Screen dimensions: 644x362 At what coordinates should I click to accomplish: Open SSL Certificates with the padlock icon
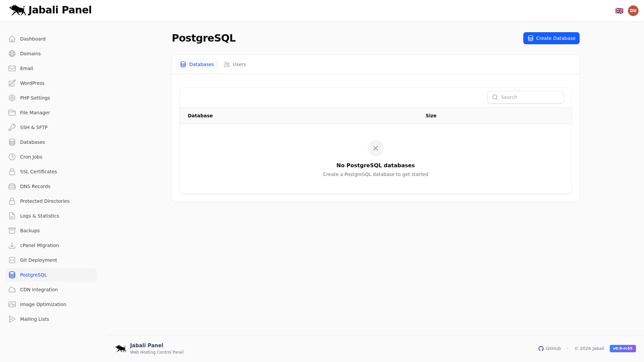pos(12,172)
